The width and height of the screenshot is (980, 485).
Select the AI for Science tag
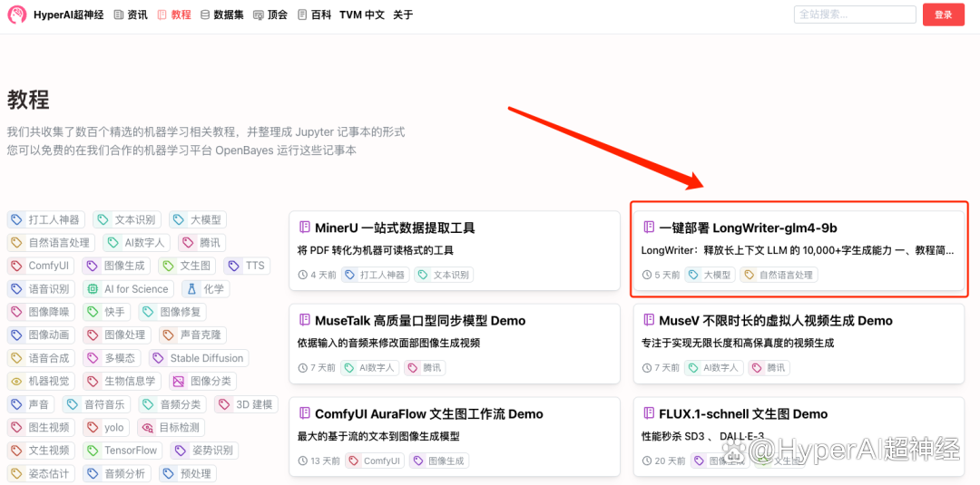point(129,289)
